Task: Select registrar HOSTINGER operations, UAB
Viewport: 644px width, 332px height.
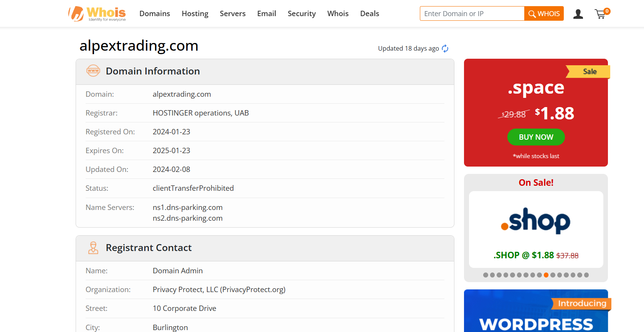Action: click(201, 113)
